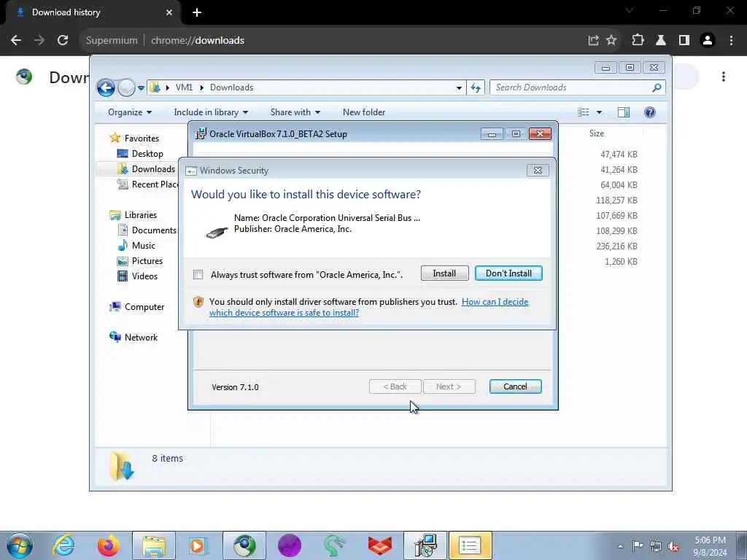Close the Download history tab
This screenshot has width=747, height=560.
169,12
